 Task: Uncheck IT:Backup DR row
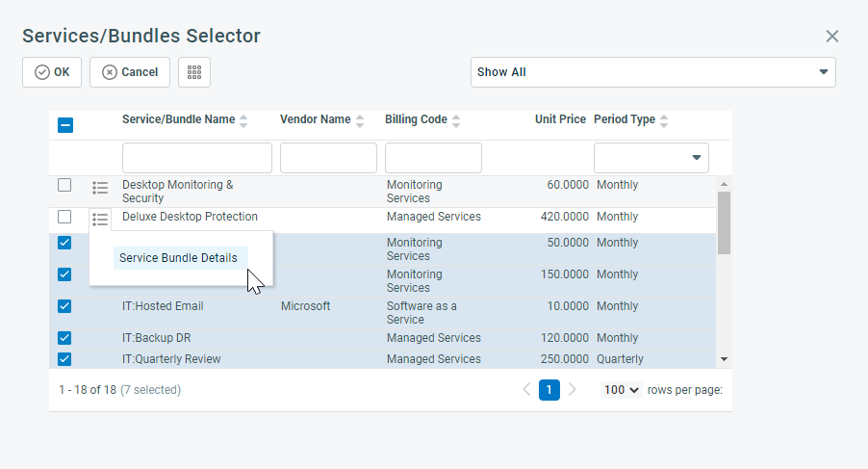(64, 337)
